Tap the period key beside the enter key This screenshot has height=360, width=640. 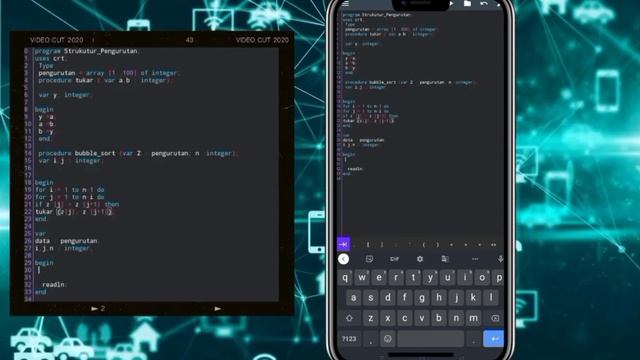tap(473, 338)
